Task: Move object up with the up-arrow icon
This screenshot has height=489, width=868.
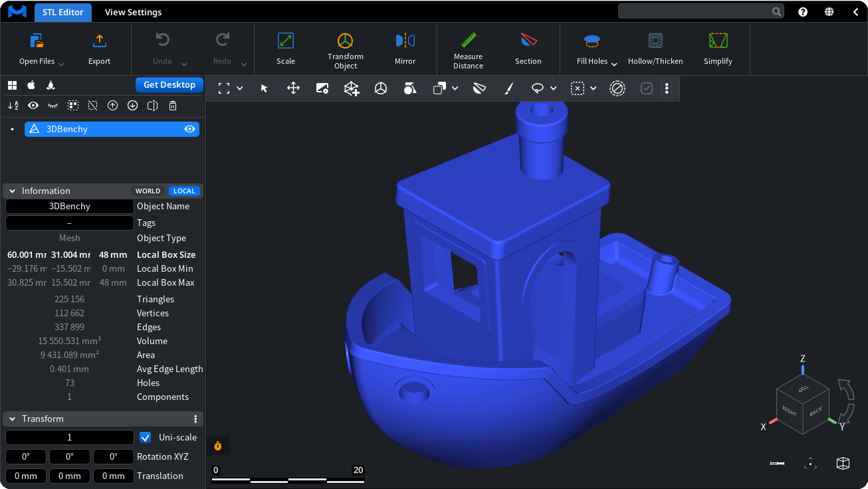Action: click(x=113, y=105)
